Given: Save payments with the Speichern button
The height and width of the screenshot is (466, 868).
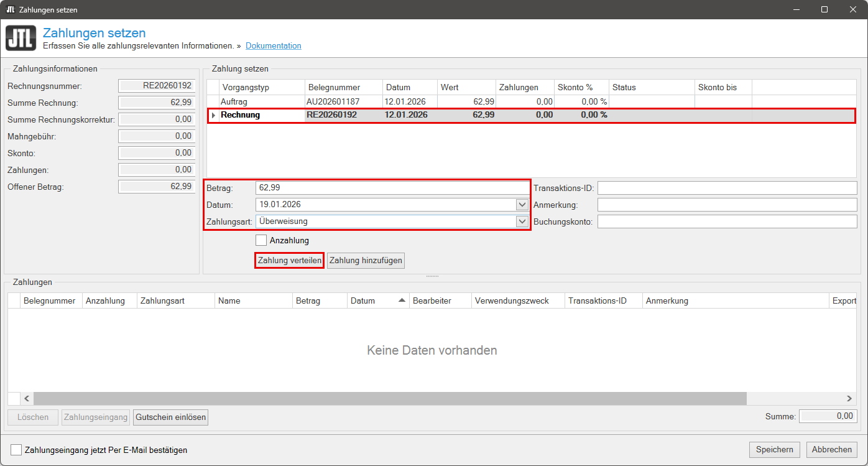Looking at the screenshot, I should coord(774,450).
